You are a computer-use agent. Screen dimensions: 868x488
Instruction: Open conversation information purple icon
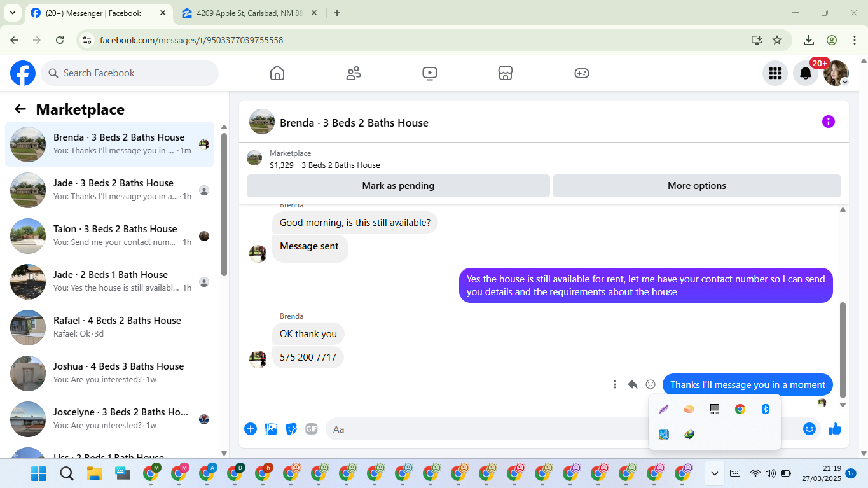[x=829, y=122]
